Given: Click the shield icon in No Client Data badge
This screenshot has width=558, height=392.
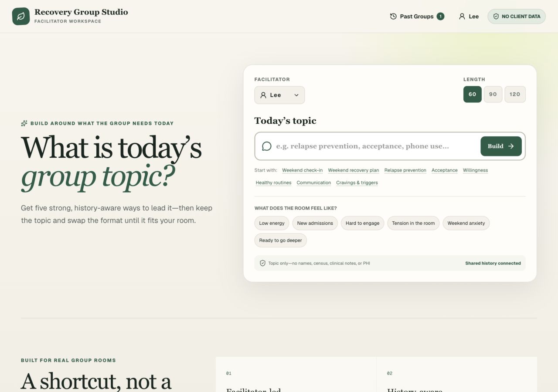Looking at the screenshot, I should 496,17.
